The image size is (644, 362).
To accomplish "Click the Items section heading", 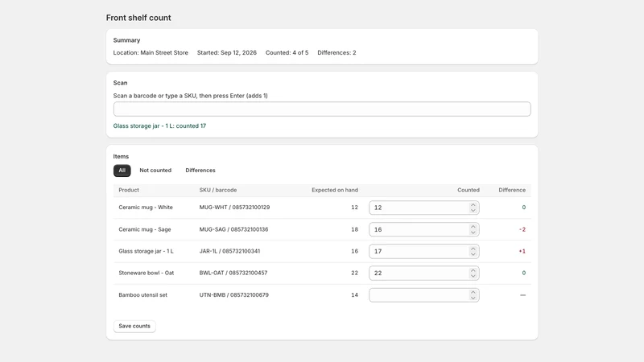I will click(121, 156).
